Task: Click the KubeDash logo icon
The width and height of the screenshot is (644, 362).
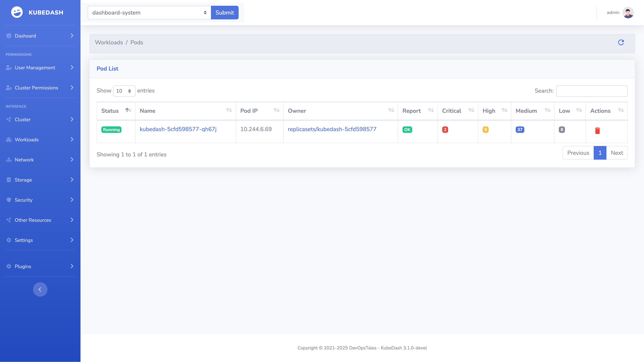Action: (17, 12)
